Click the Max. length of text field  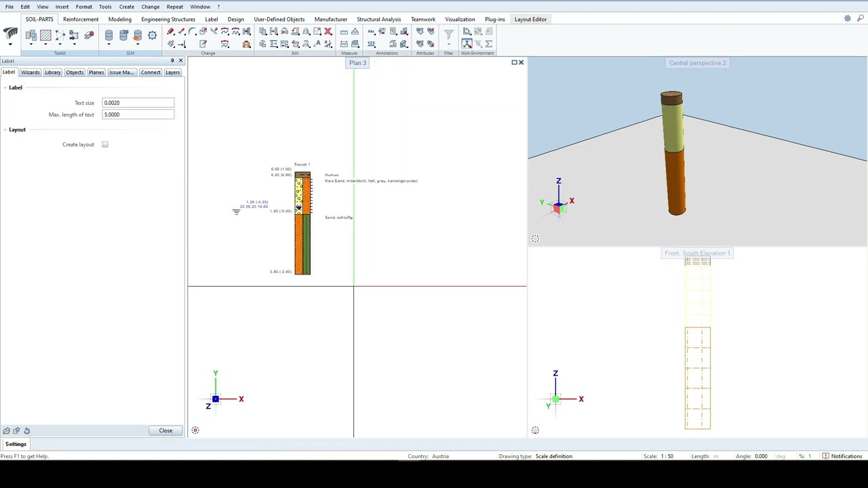coord(138,115)
